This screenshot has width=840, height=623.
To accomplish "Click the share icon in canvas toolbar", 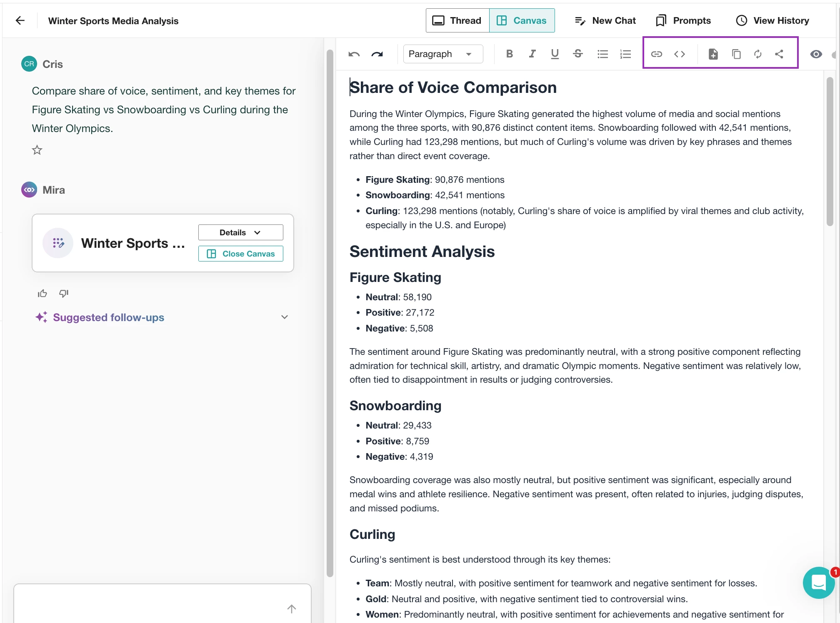I will (x=779, y=54).
